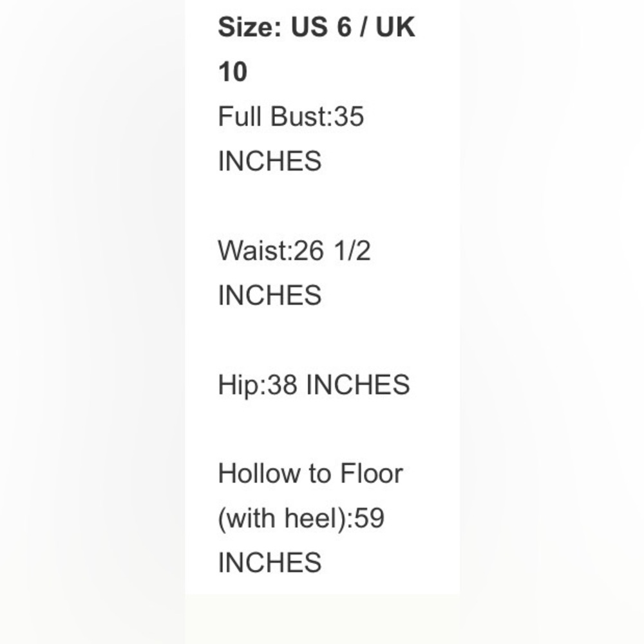Screen dimensions: 644x644
Task: Click the bold "Size:" label
Action: point(250,27)
